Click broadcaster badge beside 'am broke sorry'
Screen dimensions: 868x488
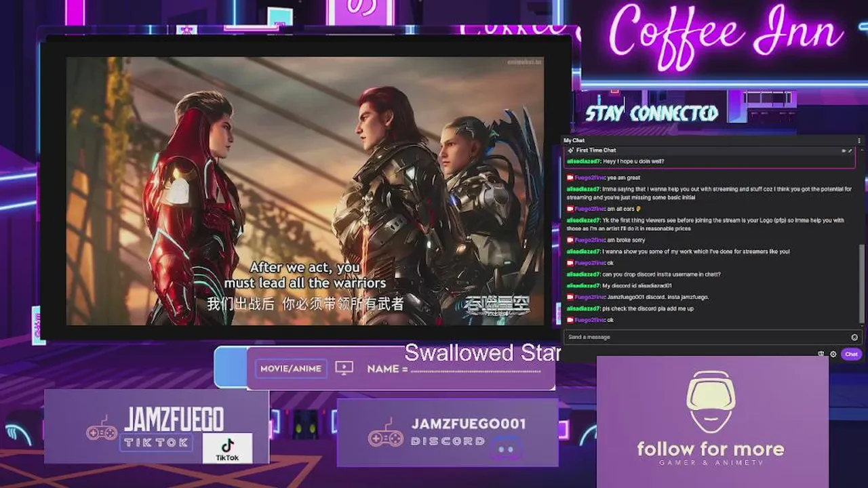[570, 240]
